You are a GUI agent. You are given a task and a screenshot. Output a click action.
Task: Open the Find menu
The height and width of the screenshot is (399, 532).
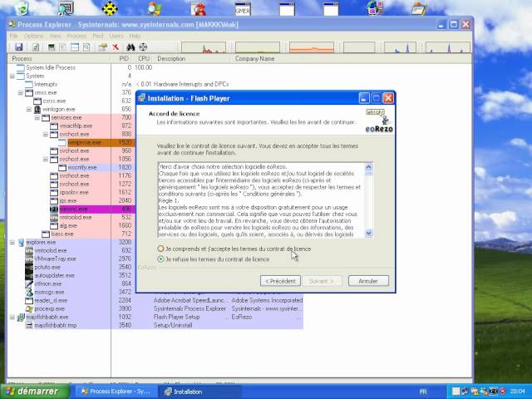[98, 36]
